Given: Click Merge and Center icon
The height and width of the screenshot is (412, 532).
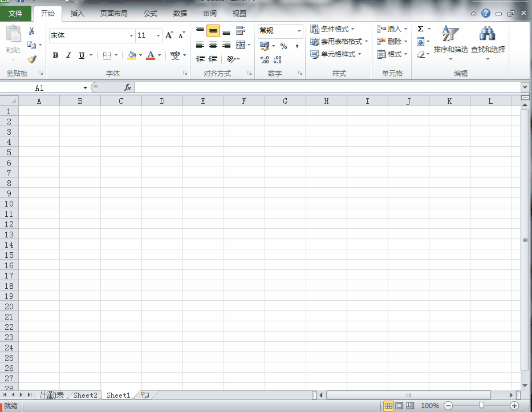Looking at the screenshot, I should pyautogui.click(x=241, y=45).
